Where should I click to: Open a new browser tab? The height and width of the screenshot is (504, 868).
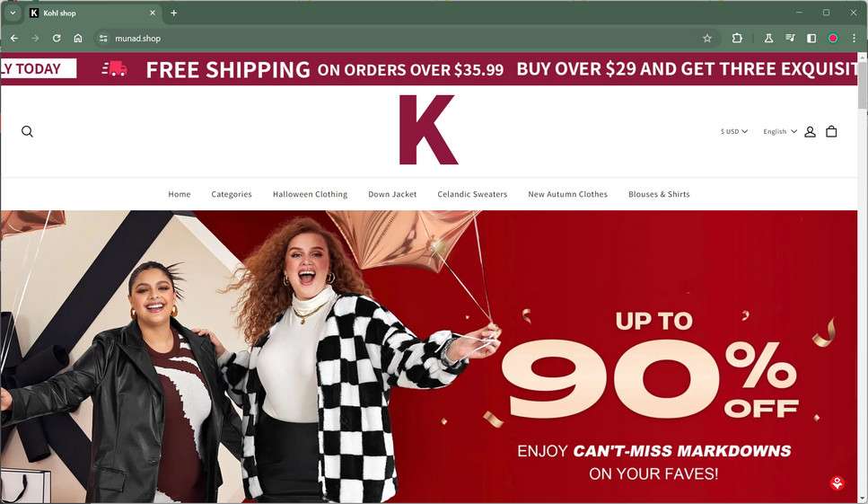pos(174,13)
